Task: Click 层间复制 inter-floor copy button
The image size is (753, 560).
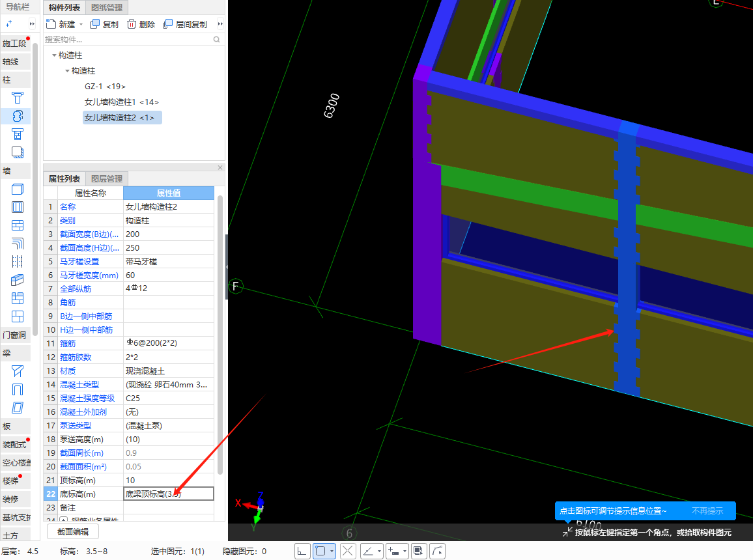Action: [185, 24]
